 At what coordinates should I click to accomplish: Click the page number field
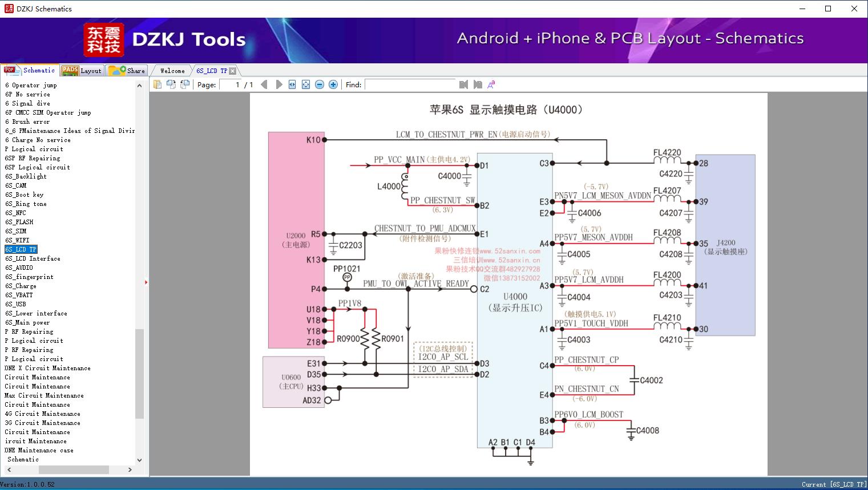(x=231, y=85)
